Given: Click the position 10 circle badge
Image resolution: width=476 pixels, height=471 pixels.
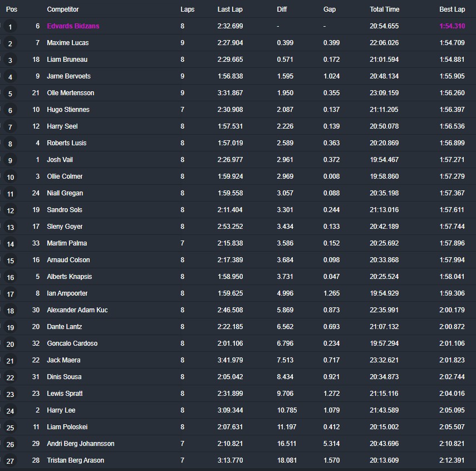Looking at the screenshot, I should pyautogui.click(x=10, y=176).
